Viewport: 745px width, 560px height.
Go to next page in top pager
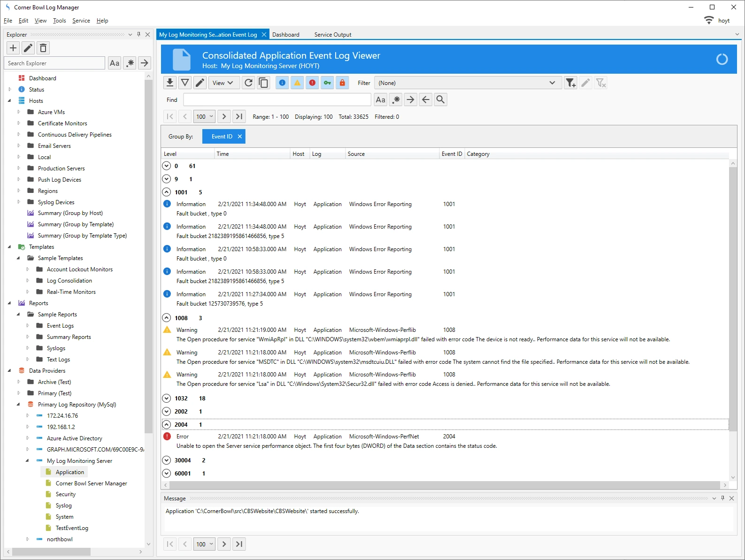coord(224,116)
